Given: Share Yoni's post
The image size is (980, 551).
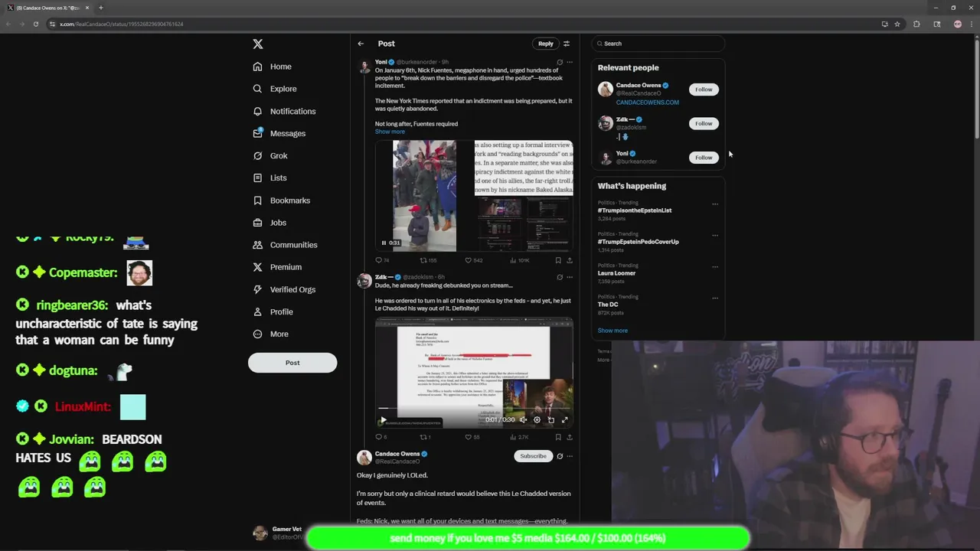Looking at the screenshot, I should (x=569, y=260).
